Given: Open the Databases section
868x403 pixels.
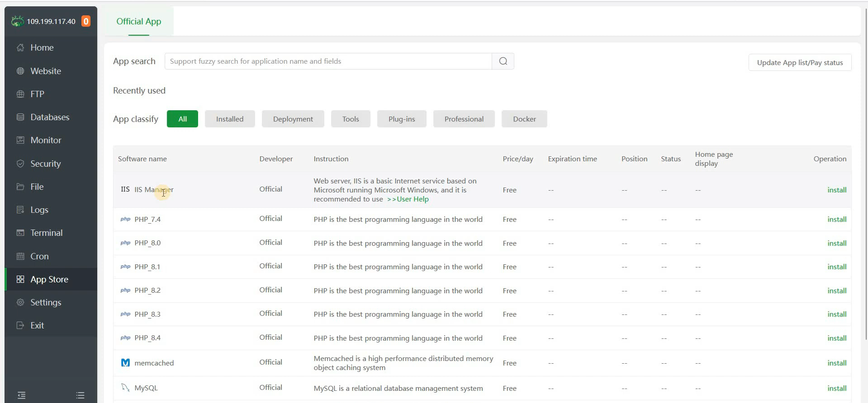Looking at the screenshot, I should pos(51,117).
